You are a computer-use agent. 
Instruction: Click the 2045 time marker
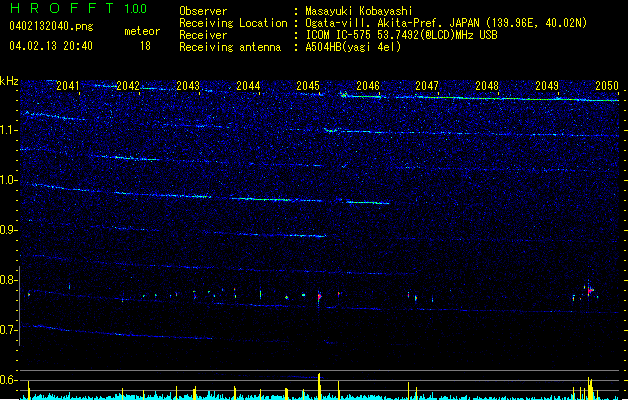(x=308, y=86)
